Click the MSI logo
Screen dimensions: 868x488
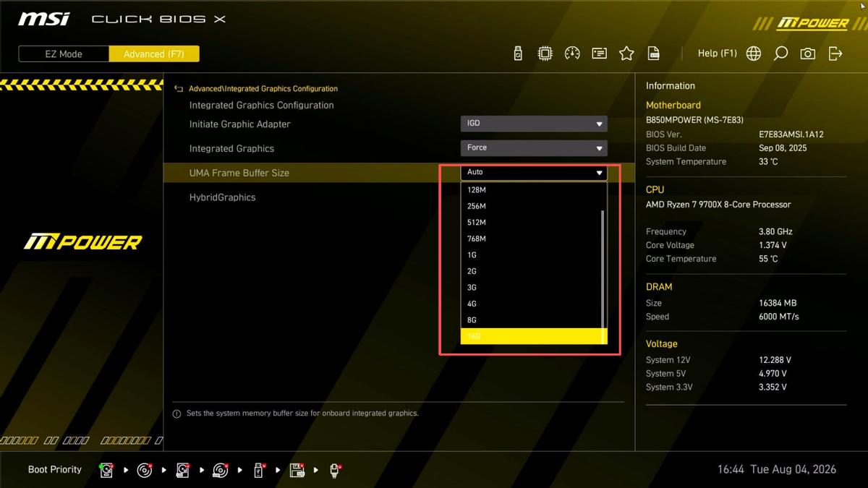coord(44,19)
